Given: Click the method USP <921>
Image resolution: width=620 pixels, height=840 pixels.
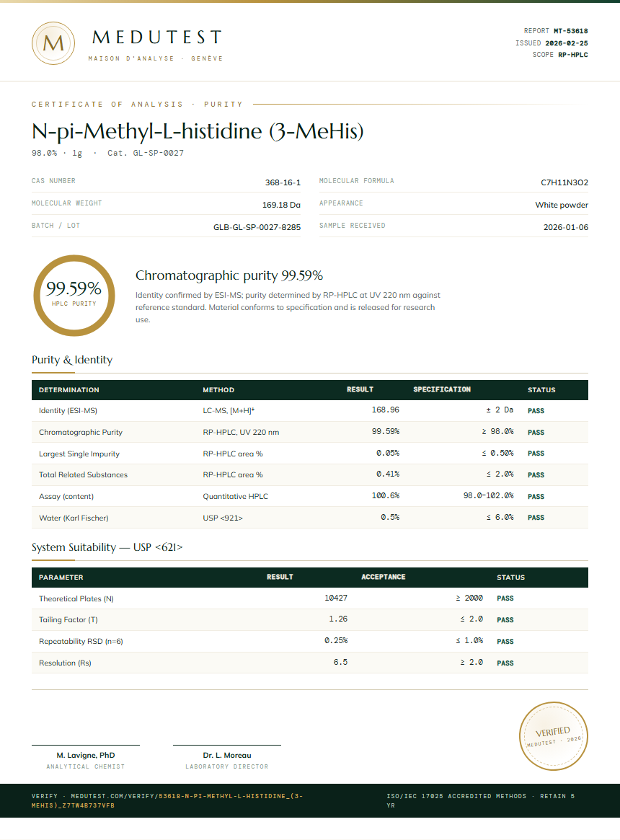Looking at the screenshot, I should pos(223,518).
